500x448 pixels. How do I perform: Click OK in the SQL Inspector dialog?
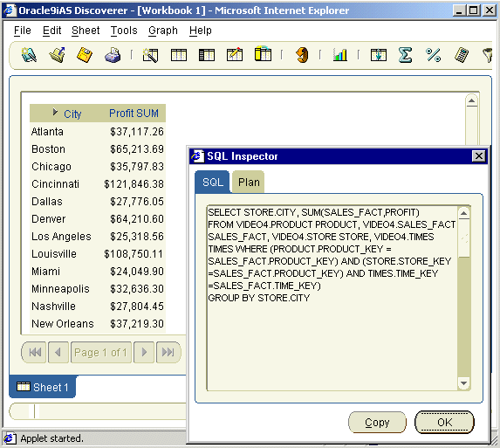click(x=444, y=423)
